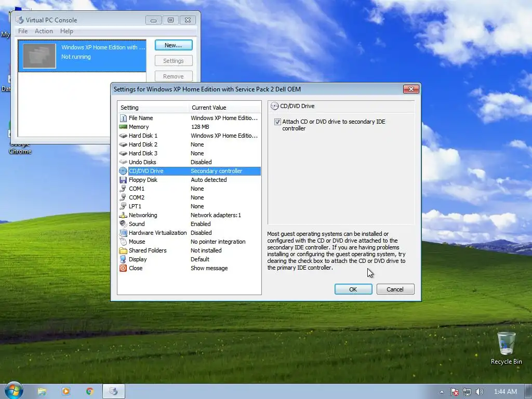Close the Settings dialog with red X
Image resolution: width=532 pixels, height=399 pixels.
411,89
